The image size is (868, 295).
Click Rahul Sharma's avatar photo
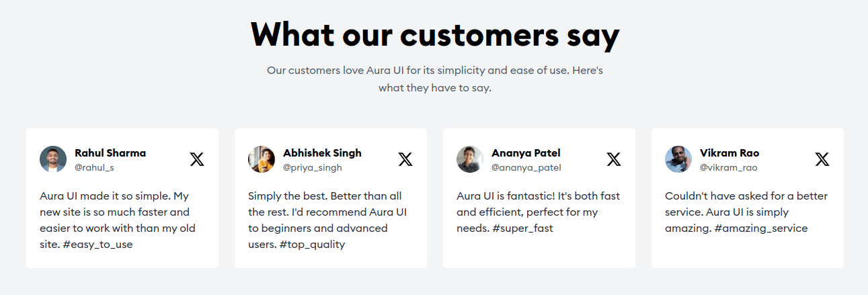tap(53, 159)
